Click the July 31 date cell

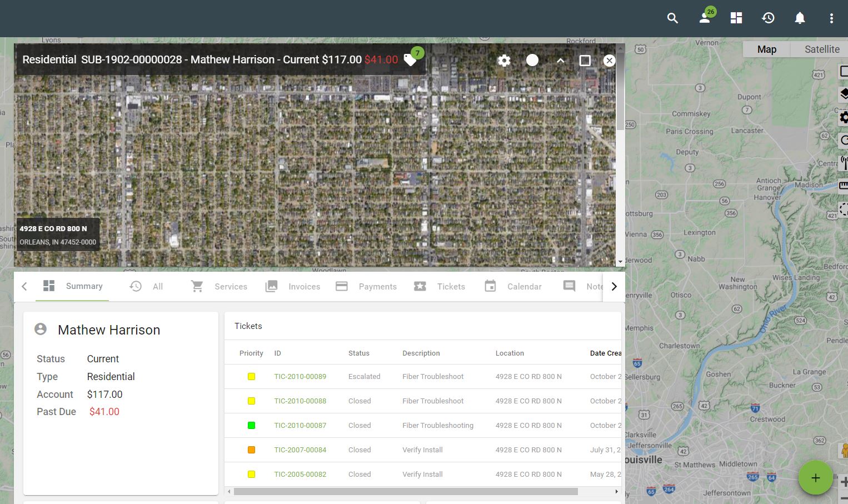tap(605, 450)
